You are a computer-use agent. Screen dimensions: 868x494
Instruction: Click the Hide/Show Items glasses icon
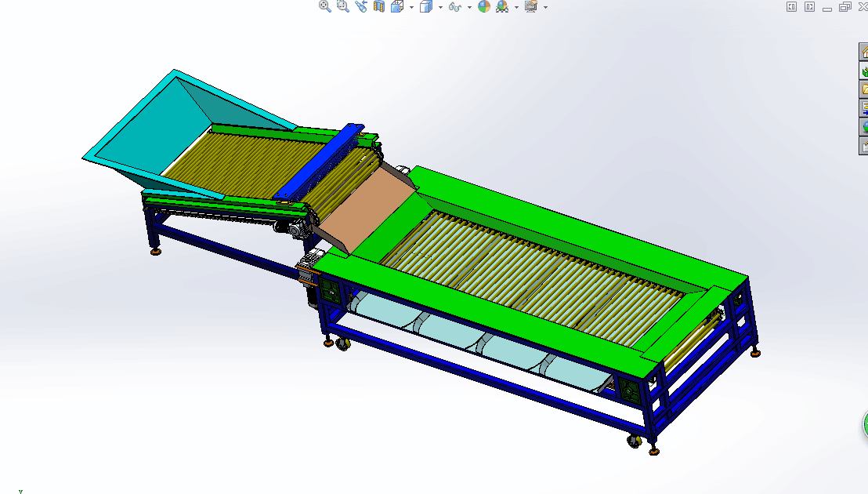(455, 6)
